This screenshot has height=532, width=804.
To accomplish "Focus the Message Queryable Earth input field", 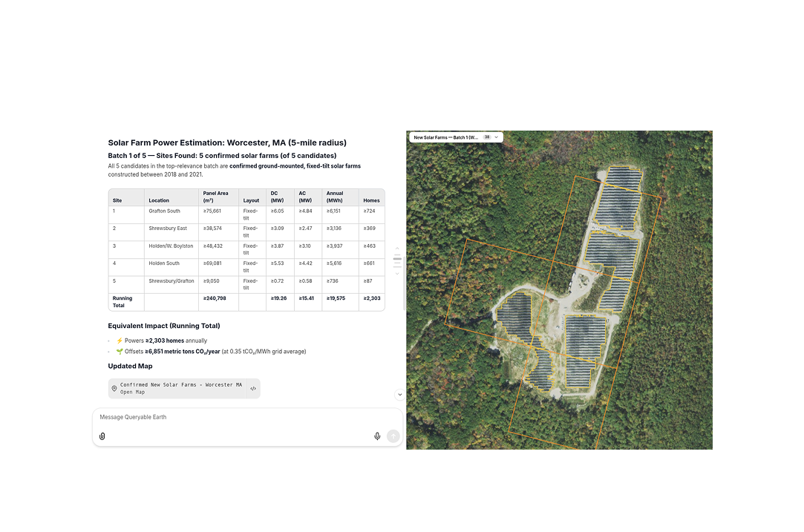I will 247,417.
